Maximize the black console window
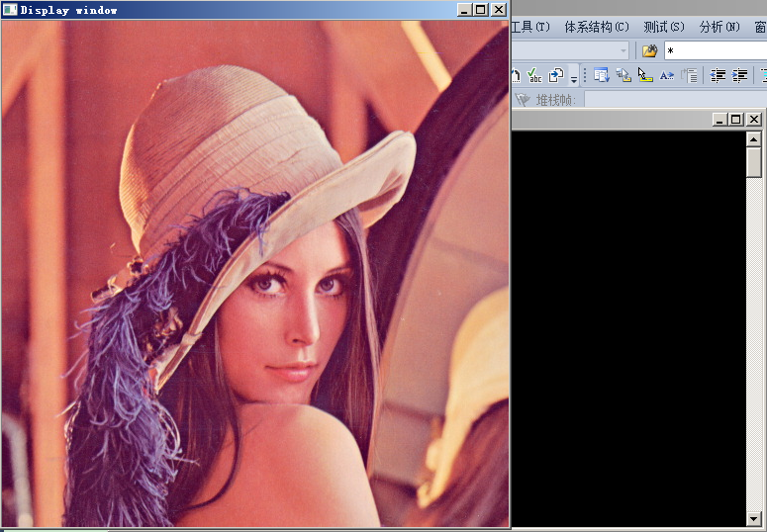Viewport: 767px width, 532px height. (736, 120)
